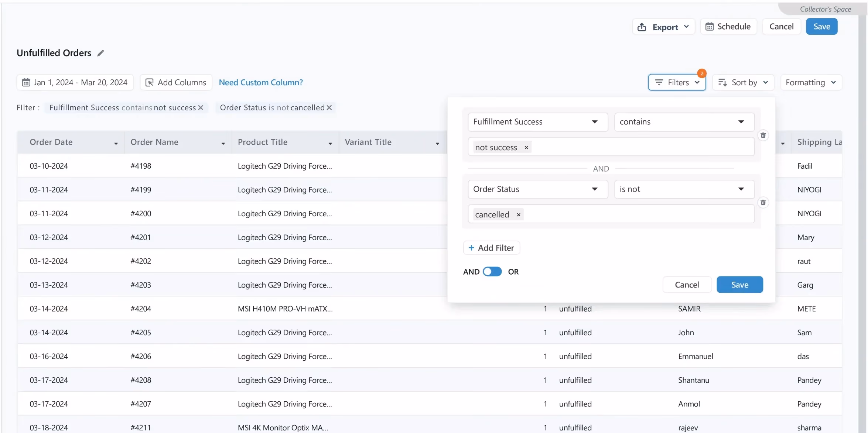Screen dimensions: 868x433
Task: Click the Sort by icon
Action: 722,82
